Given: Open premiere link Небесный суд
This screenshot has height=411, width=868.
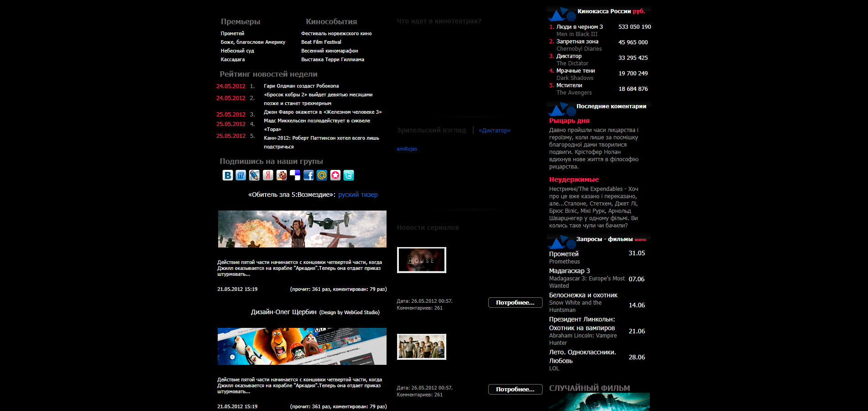Looking at the screenshot, I should pos(237,51).
